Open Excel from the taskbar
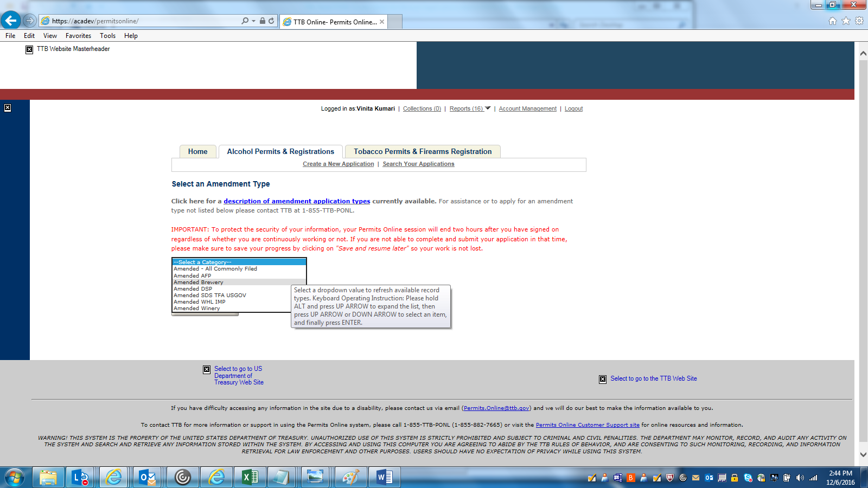Image resolution: width=868 pixels, height=488 pixels. [x=250, y=477]
